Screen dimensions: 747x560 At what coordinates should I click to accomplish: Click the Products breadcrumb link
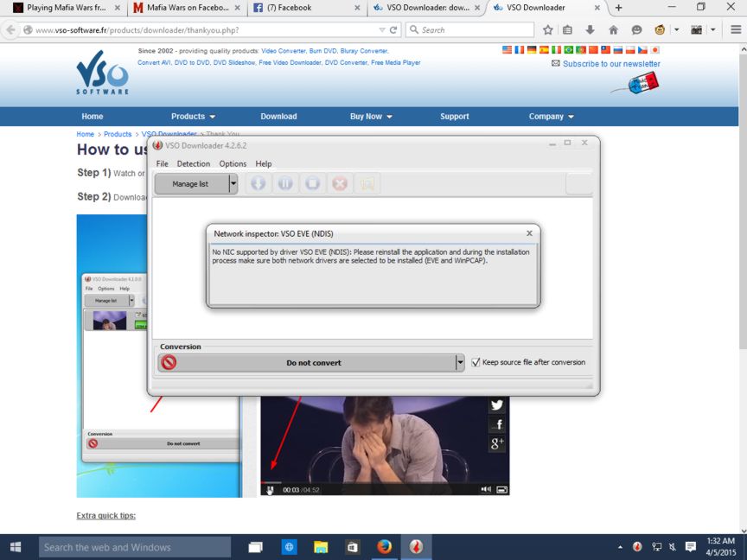tap(118, 134)
